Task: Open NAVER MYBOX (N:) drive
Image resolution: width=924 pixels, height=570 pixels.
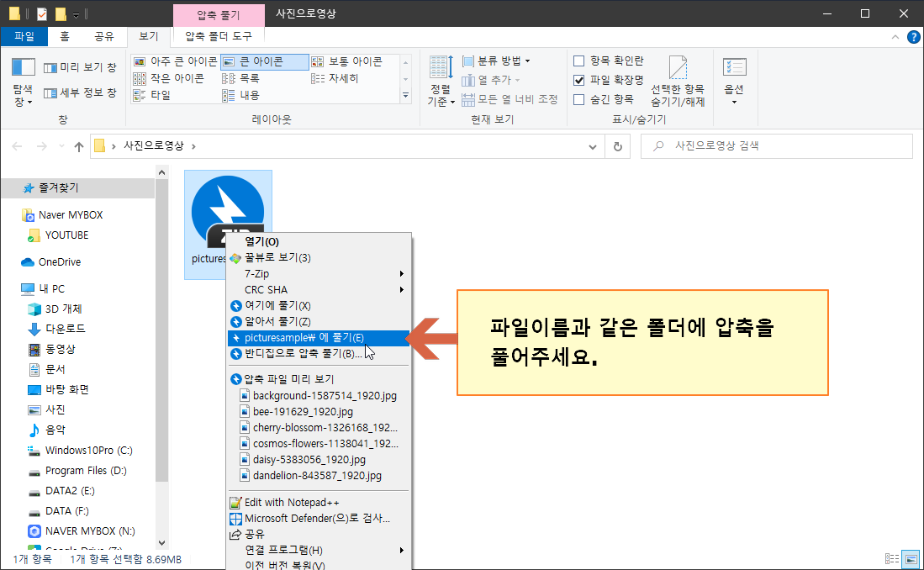Action: [x=82, y=531]
